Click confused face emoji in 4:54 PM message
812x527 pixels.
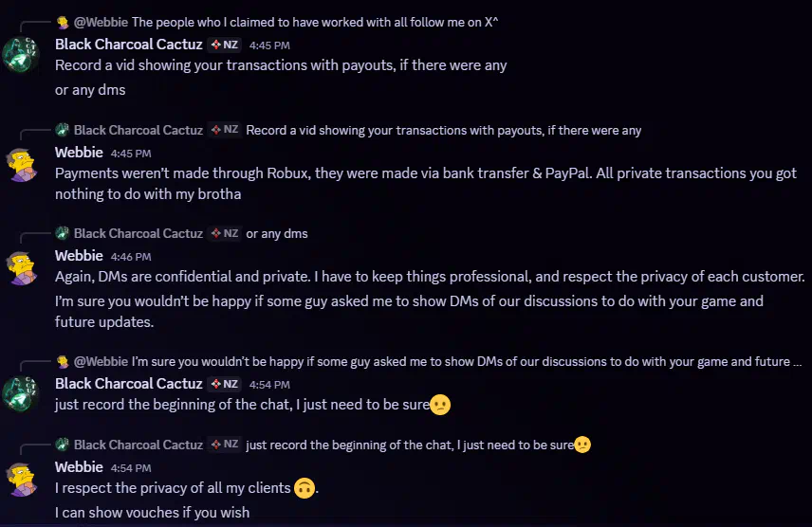tap(440, 405)
